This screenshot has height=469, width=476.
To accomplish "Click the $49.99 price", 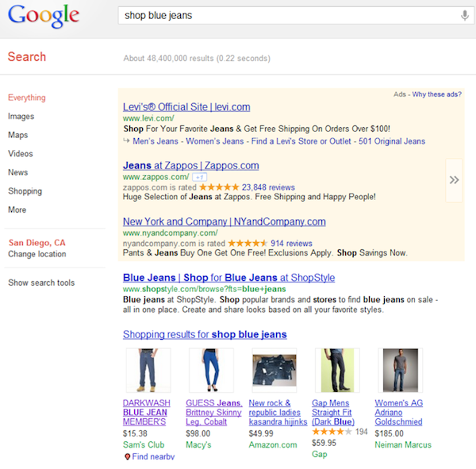I will pyautogui.click(x=261, y=433).
